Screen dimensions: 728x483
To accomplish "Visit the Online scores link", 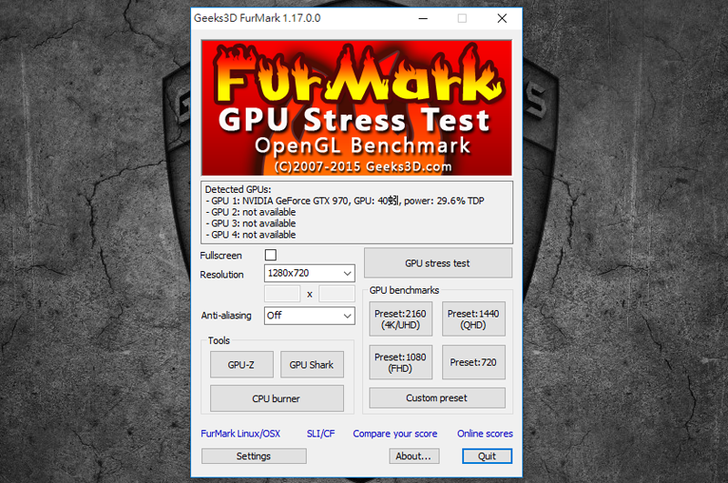I will pyautogui.click(x=484, y=434).
